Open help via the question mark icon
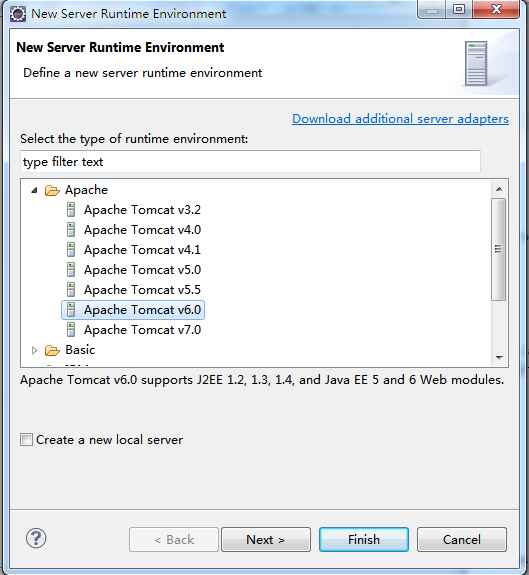529x575 pixels. [36, 538]
